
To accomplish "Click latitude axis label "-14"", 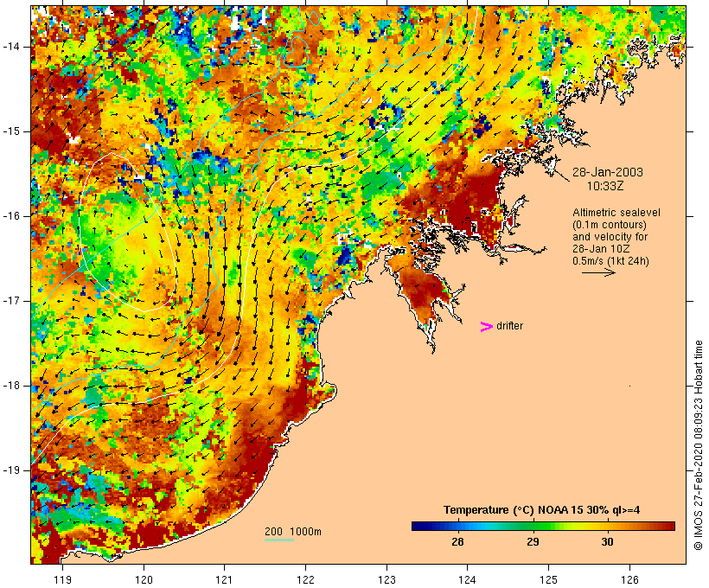I will (10, 47).
